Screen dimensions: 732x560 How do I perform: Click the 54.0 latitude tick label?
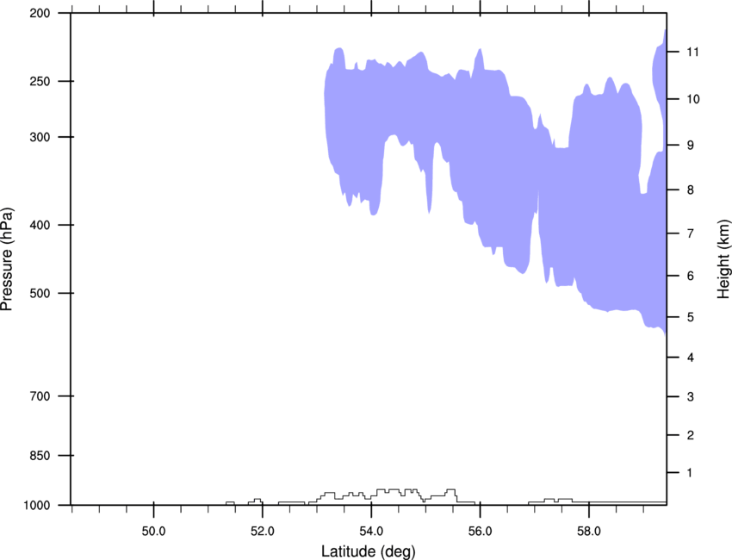[x=371, y=532]
